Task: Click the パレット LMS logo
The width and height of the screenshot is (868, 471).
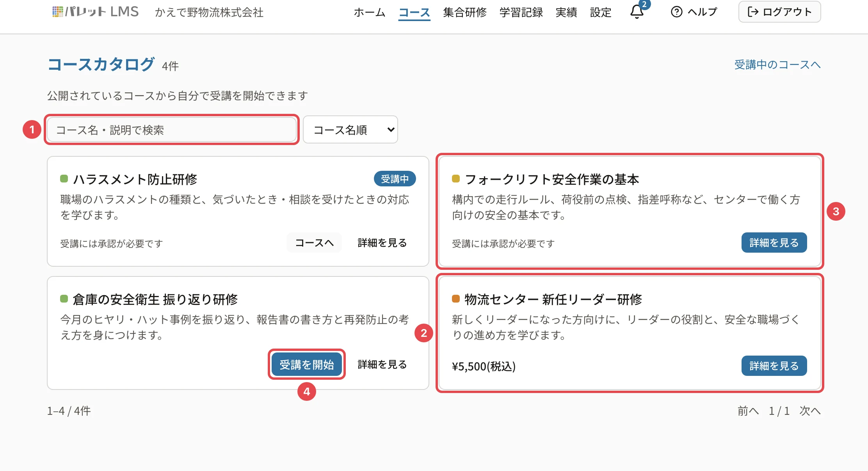Action: (x=95, y=12)
